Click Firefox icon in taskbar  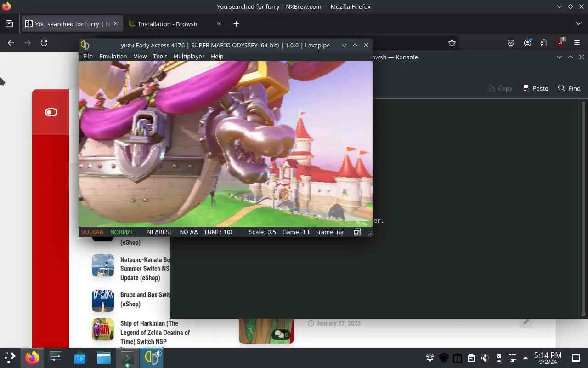32,357
